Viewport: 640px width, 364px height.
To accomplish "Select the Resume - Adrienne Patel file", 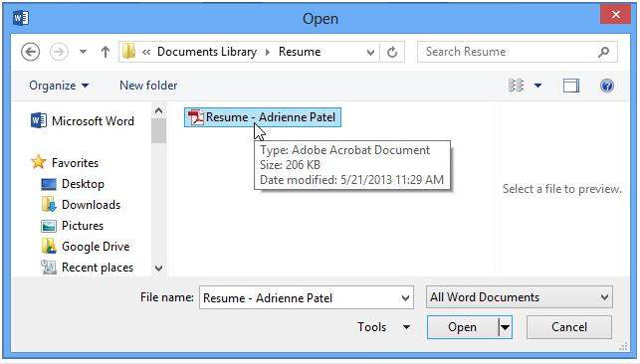I will pyautogui.click(x=263, y=117).
